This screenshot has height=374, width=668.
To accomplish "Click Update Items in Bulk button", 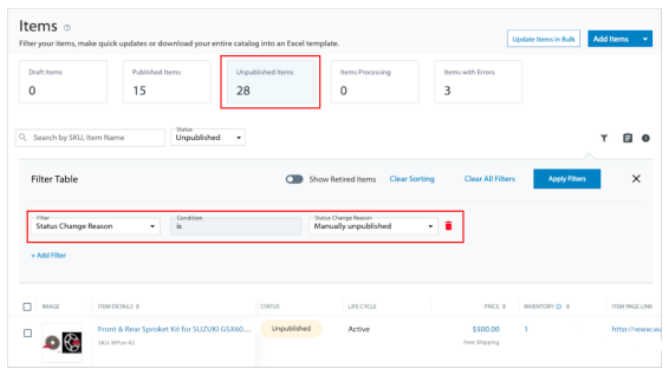I will point(543,39).
